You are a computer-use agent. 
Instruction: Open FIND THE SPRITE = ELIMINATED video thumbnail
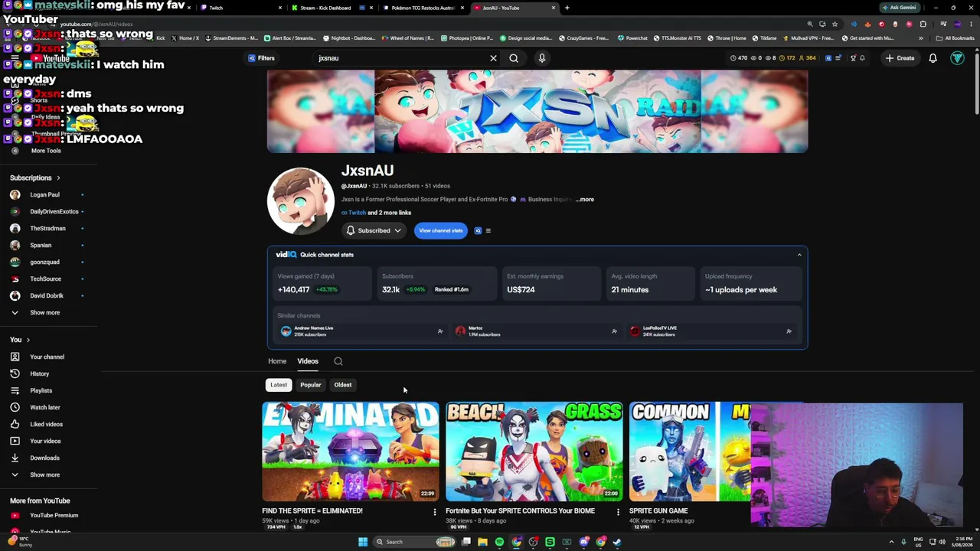click(x=351, y=452)
